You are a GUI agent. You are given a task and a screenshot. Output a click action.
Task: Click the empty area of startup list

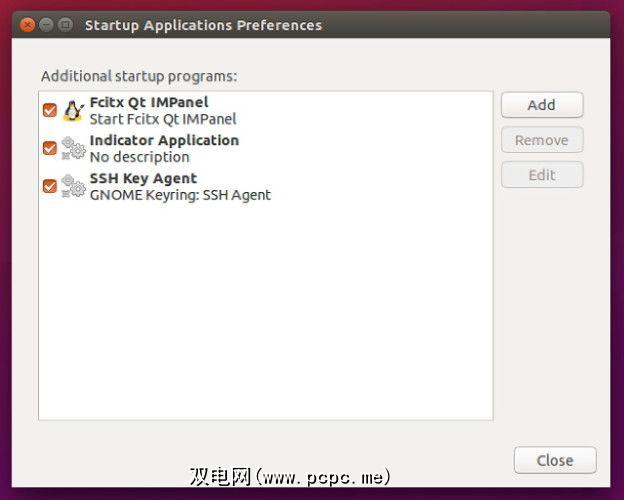[265, 320]
